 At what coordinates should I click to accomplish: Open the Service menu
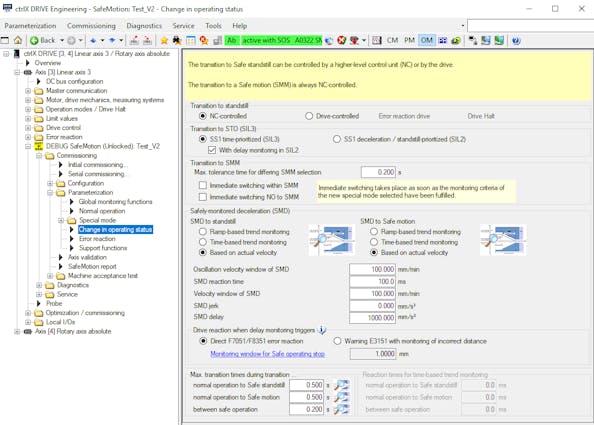[183, 26]
